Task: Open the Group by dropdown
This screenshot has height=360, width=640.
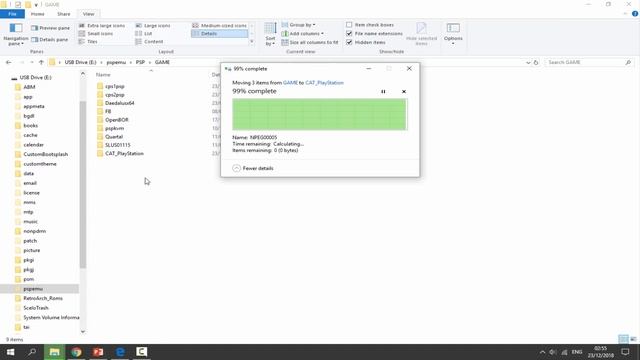Action: pos(298,25)
